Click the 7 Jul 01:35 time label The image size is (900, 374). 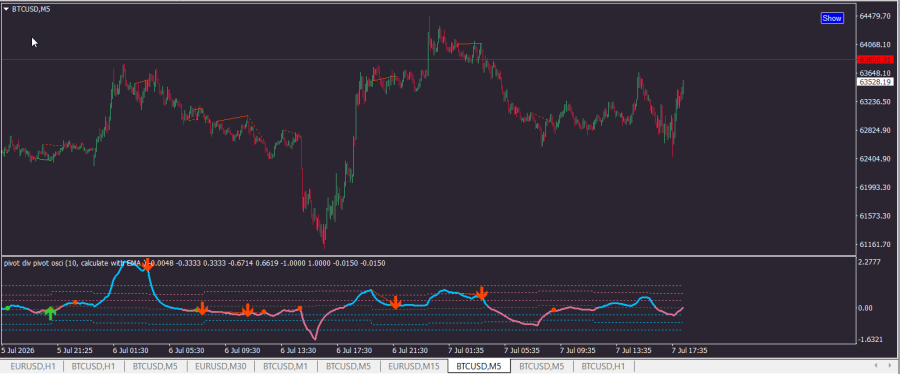466,350
